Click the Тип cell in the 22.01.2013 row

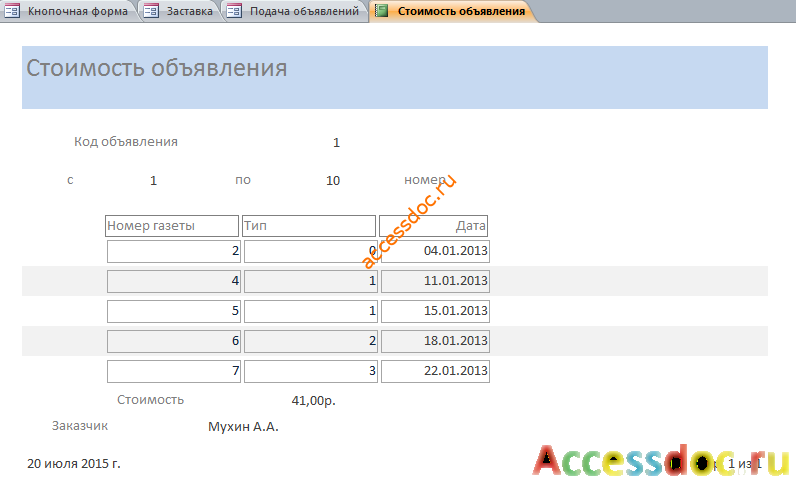pos(311,371)
